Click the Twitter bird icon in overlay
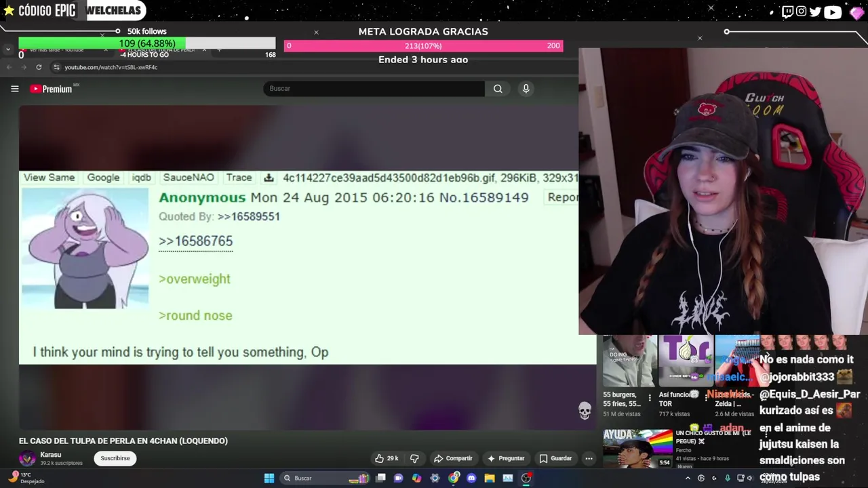The image size is (868, 488). tap(815, 12)
